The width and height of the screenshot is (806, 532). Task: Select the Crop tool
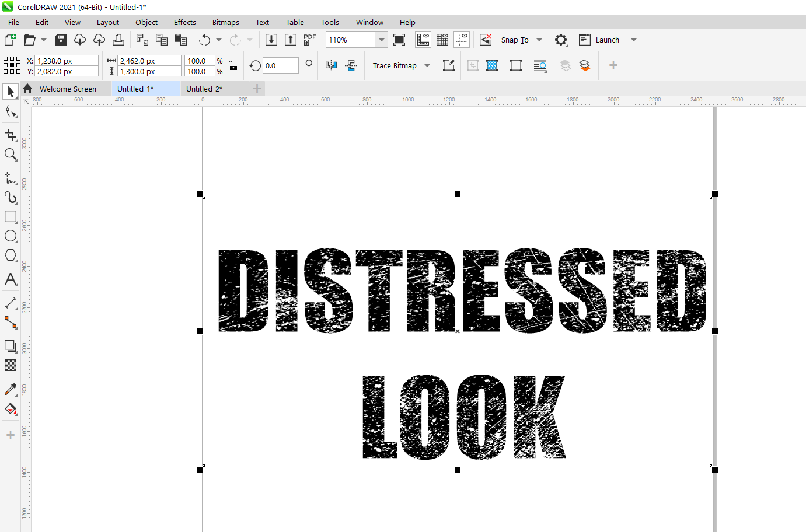pos(11,135)
